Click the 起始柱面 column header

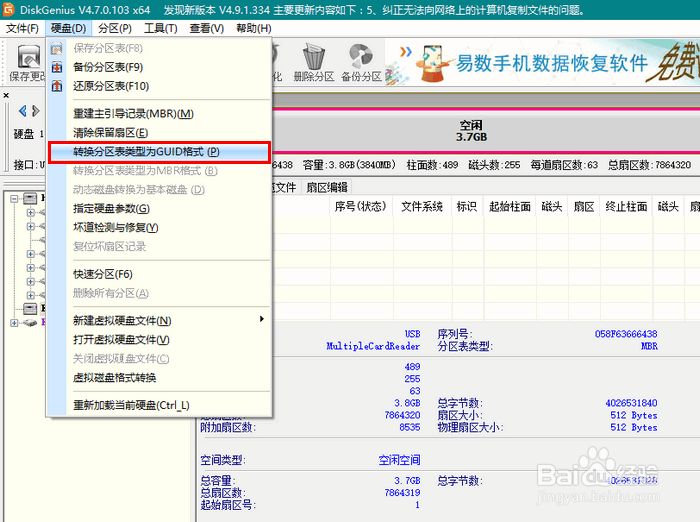click(x=510, y=206)
